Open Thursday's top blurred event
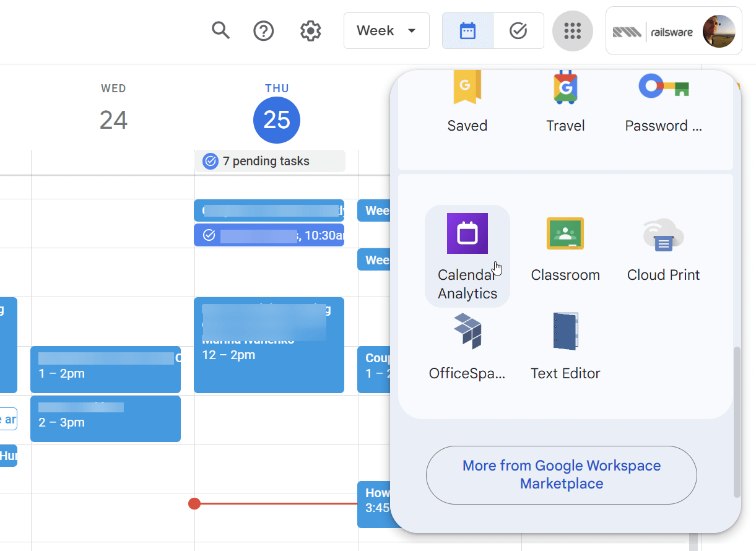This screenshot has height=551, width=756. tap(269, 210)
